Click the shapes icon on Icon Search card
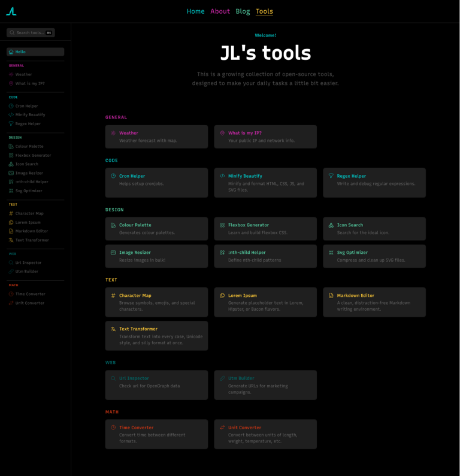The width and height of the screenshot is (460, 476). pos(331,225)
